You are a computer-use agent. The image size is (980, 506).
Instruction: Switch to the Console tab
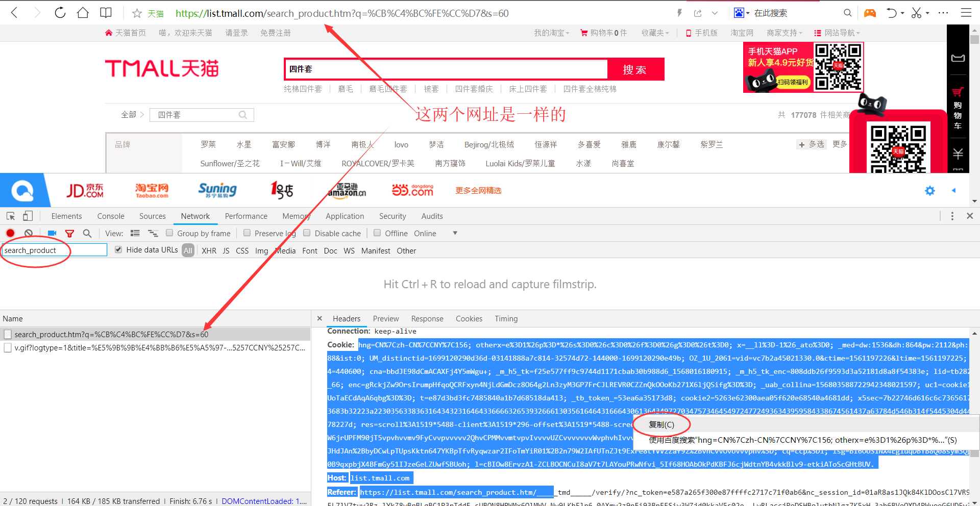click(111, 216)
